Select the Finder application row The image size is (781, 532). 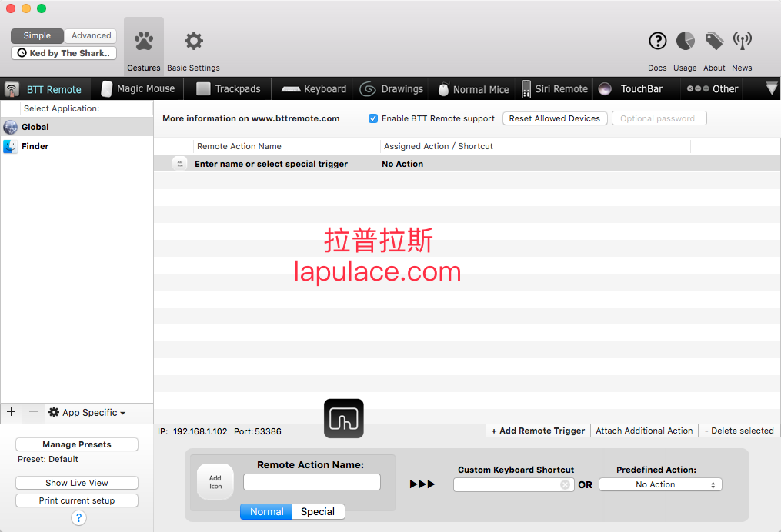pyautogui.click(x=77, y=146)
